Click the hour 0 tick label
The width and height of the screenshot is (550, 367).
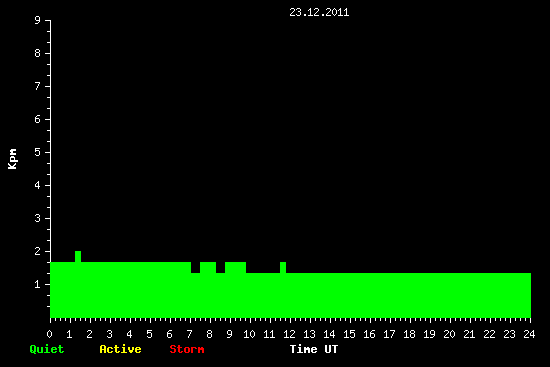coord(49,334)
